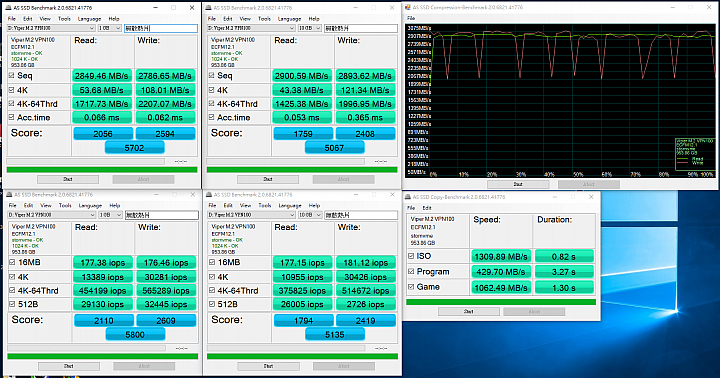
Task: Uncheck Seq in the window scoring 5067
Action: 212,75
